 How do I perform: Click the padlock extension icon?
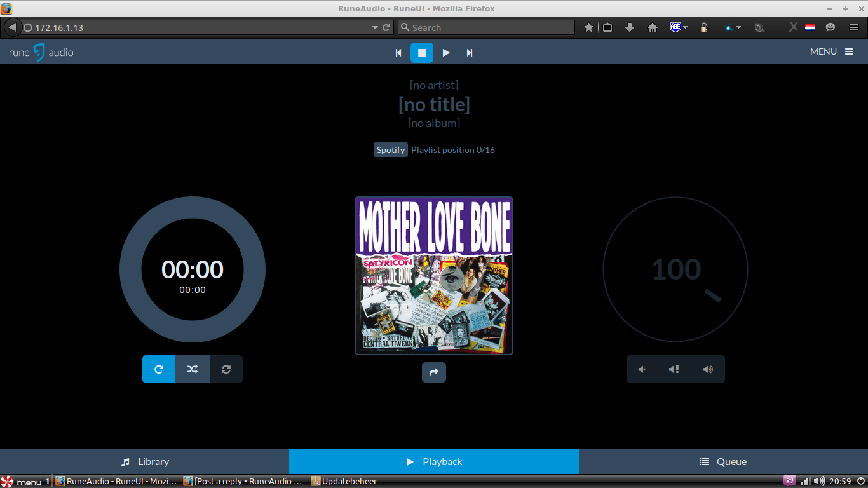point(704,28)
